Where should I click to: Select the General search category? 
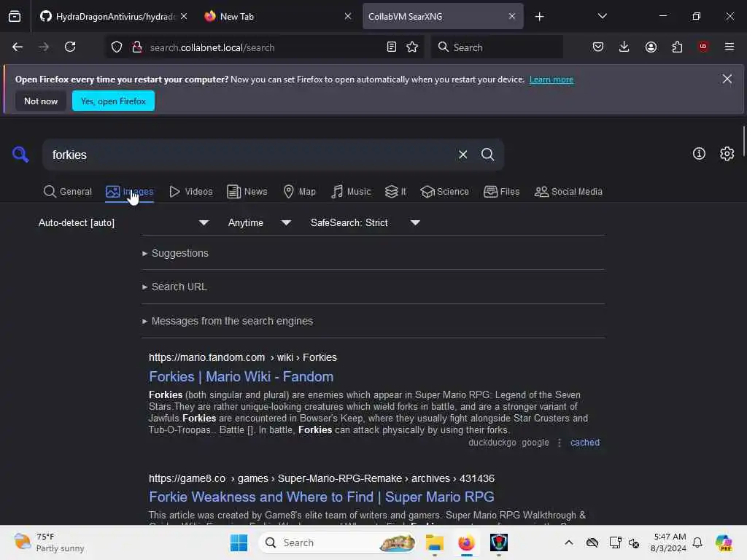(68, 192)
